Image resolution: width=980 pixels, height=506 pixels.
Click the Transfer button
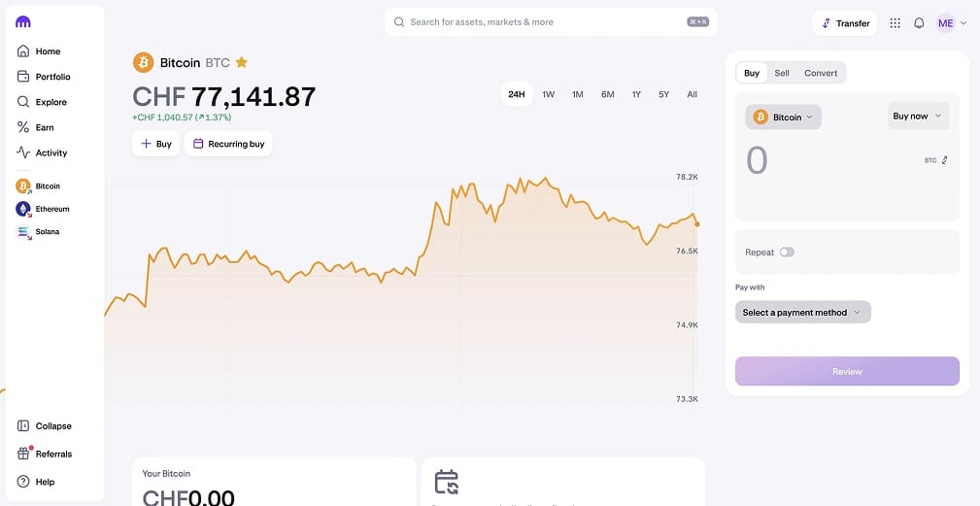click(x=845, y=23)
